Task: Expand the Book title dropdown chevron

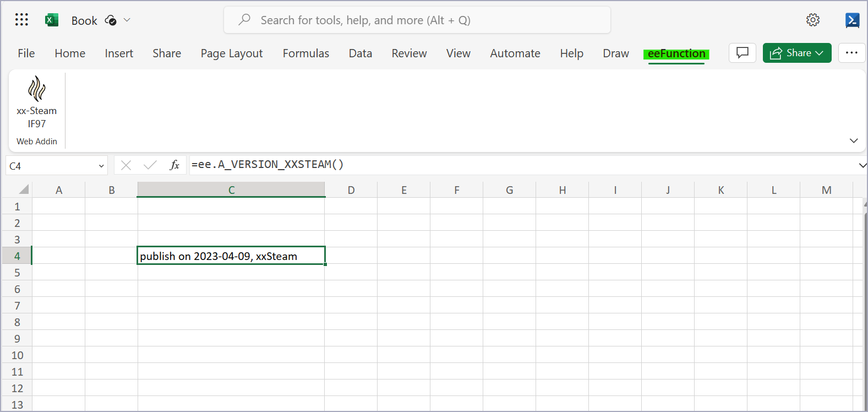Action: [x=127, y=20]
